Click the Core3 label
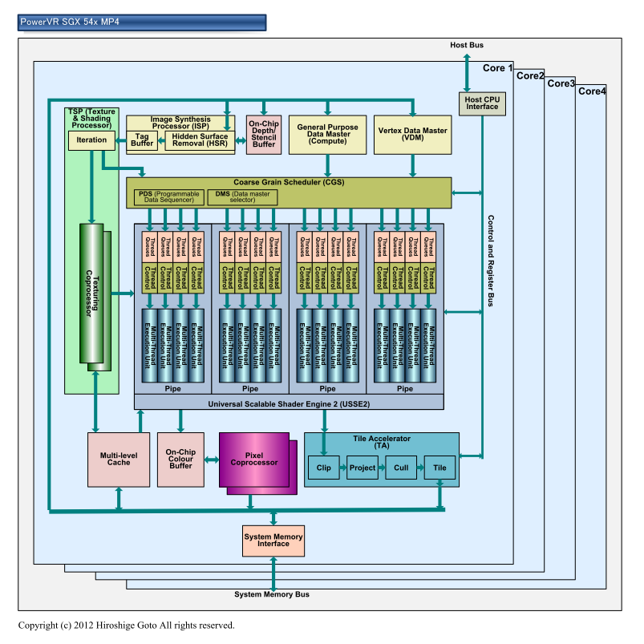644x644 pixels. pos(561,83)
